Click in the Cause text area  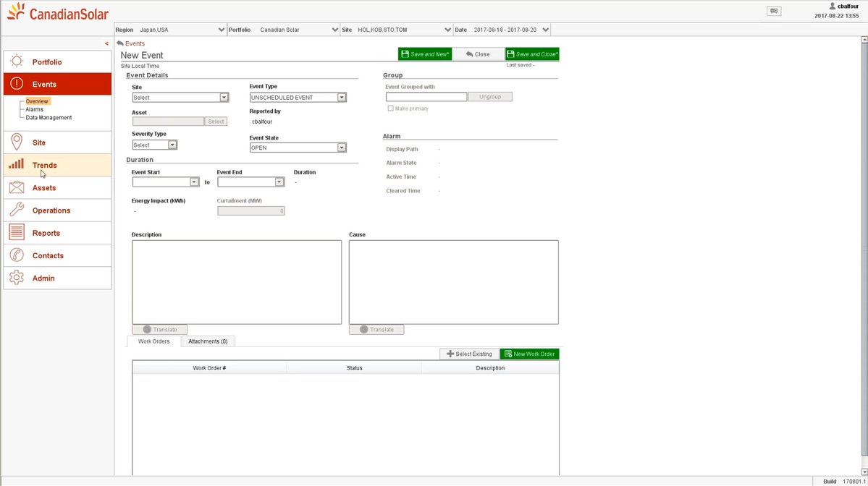point(453,282)
